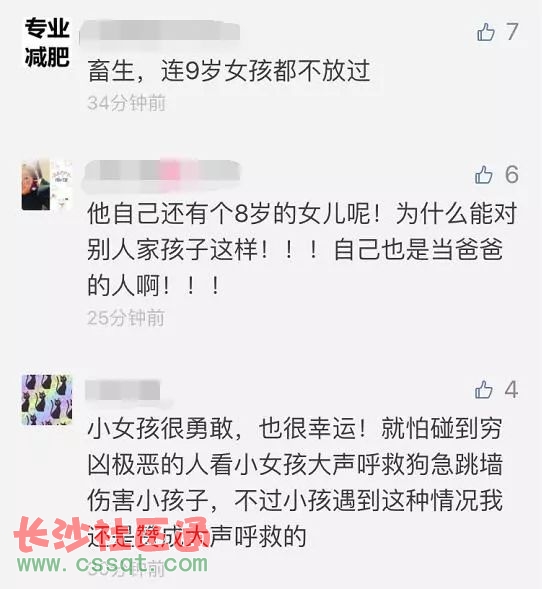Click the like count number 6
Viewport: 542px width, 589px height.
512,175
